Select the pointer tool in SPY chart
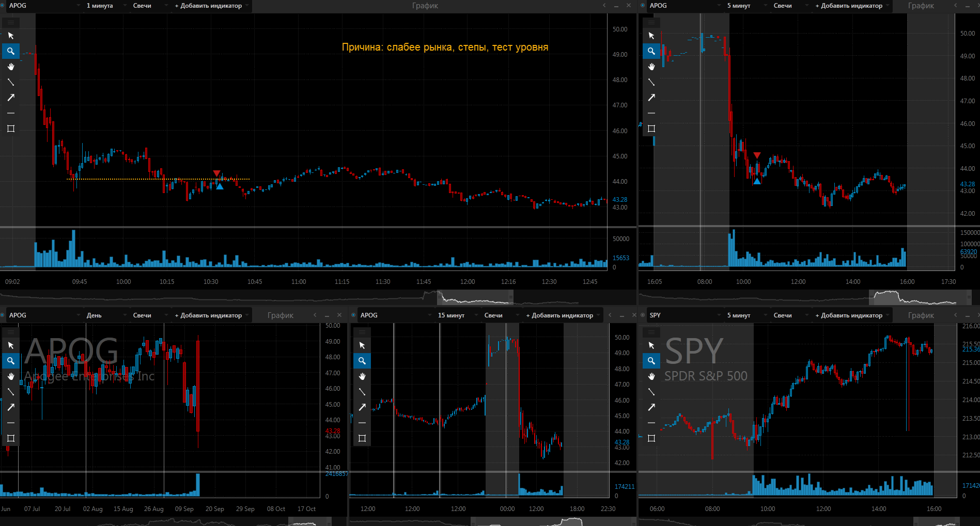The width and height of the screenshot is (980, 526). 651,345
